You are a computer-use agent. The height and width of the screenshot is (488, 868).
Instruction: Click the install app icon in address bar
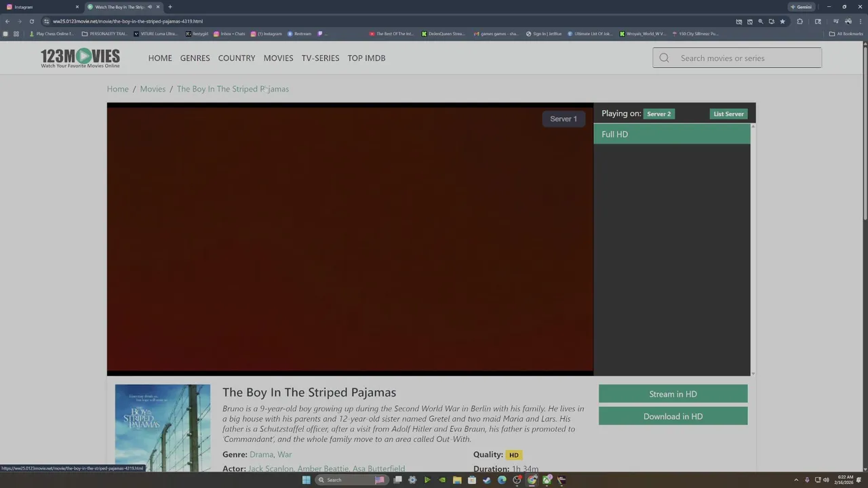coord(772,21)
